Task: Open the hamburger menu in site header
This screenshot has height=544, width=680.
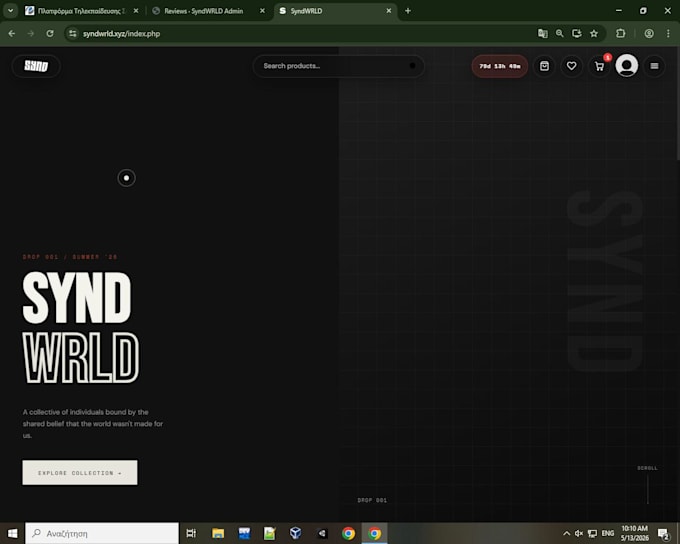Action: pos(654,66)
